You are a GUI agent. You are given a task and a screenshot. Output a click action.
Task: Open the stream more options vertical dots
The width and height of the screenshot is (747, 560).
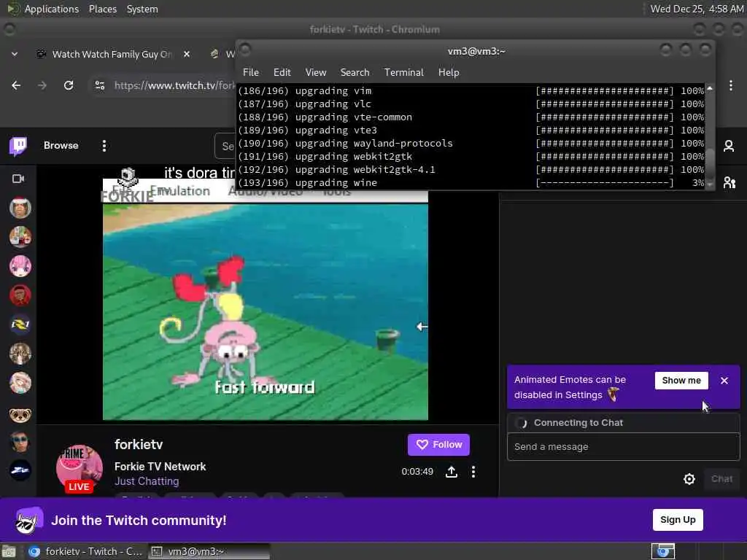473,472
